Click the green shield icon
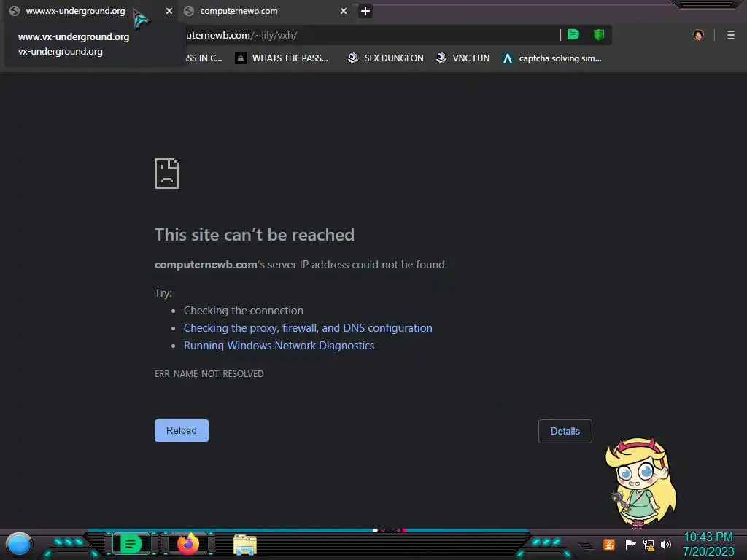The height and width of the screenshot is (560, 747). [x=599, y=35]
